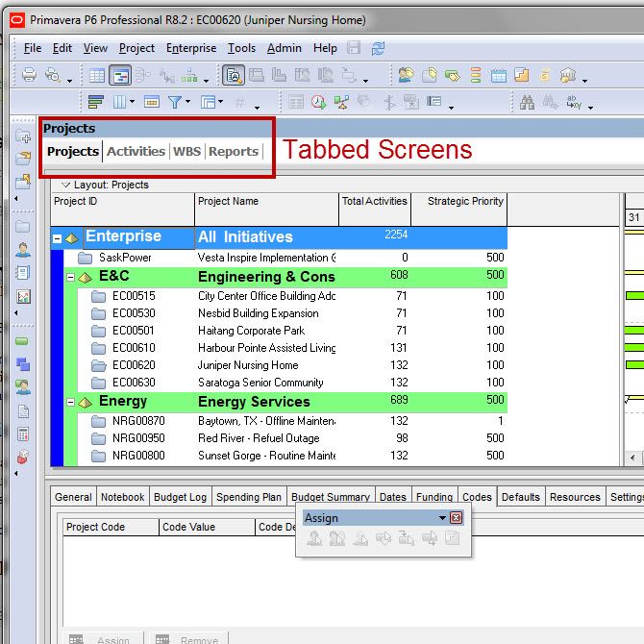Click the chart tracking icon in left sidebar
The image size is (644, 644).
click(23, 297)
